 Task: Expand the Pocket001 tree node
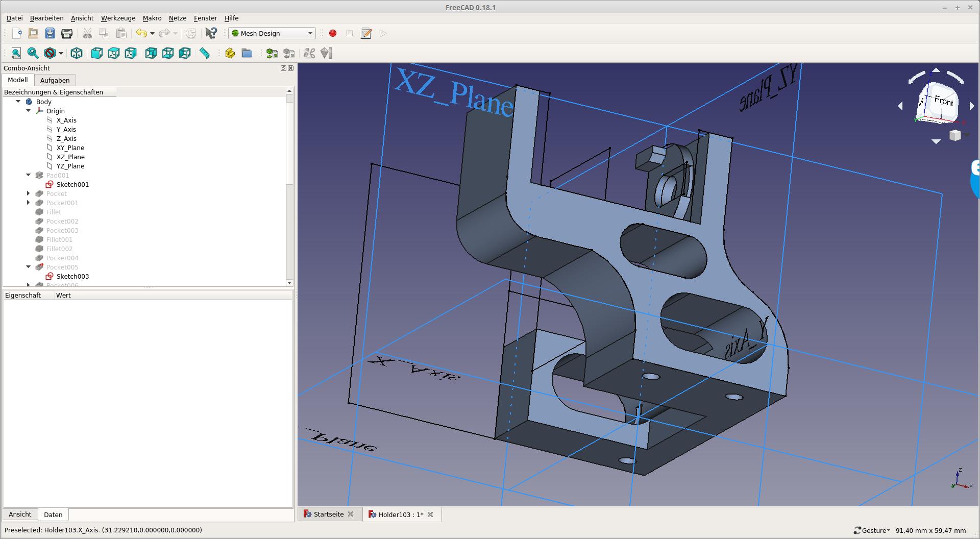click(x=29, y=203)
